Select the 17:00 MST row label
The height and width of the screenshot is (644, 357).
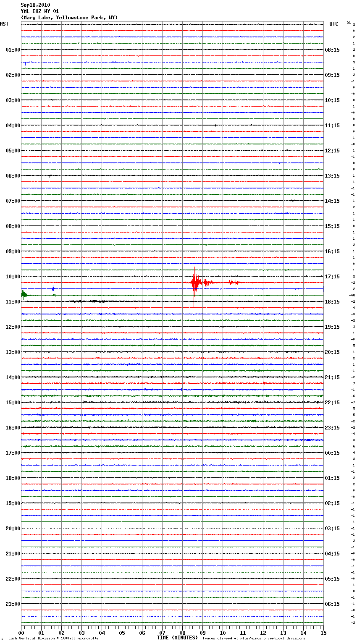point(13,453)
